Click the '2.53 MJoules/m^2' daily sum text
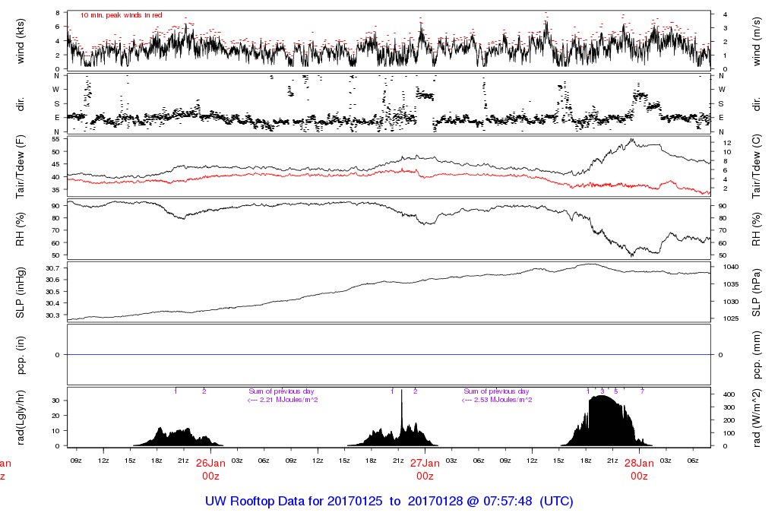 pos(503,400)
